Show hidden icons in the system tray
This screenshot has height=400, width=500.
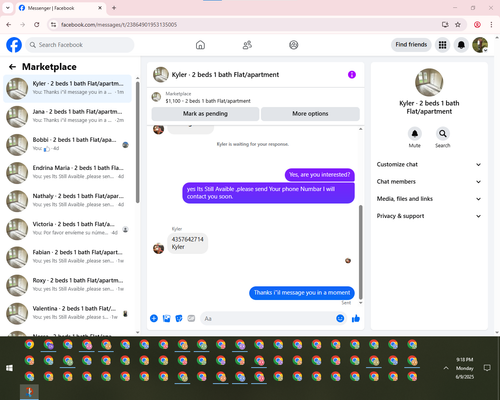click(x=446, y=368)
